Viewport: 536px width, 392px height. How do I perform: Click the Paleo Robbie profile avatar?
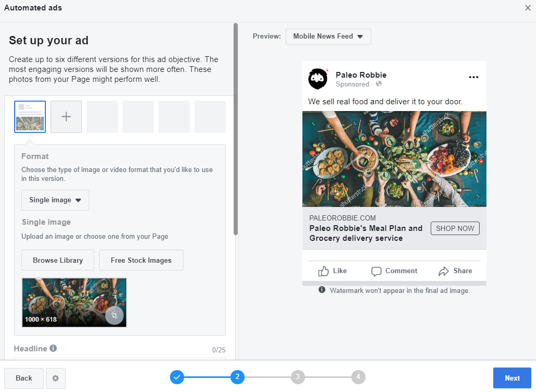[318, 79]
